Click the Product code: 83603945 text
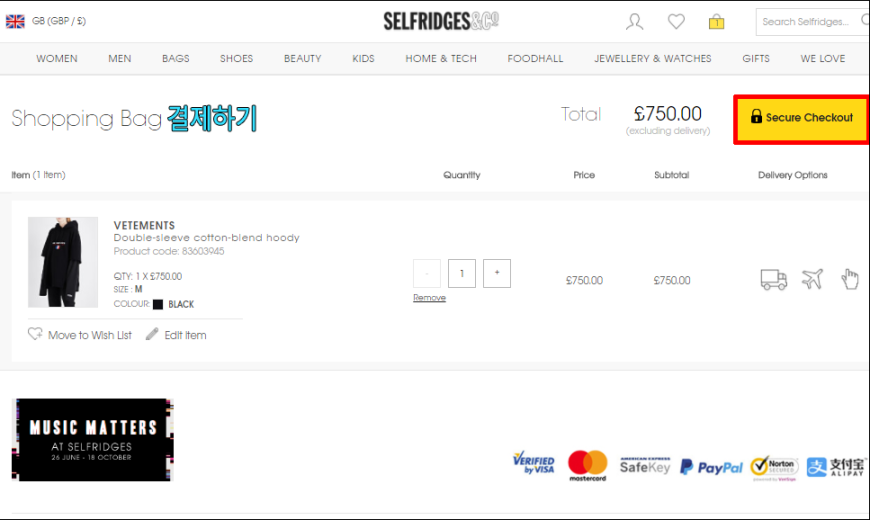 [169, 251]
